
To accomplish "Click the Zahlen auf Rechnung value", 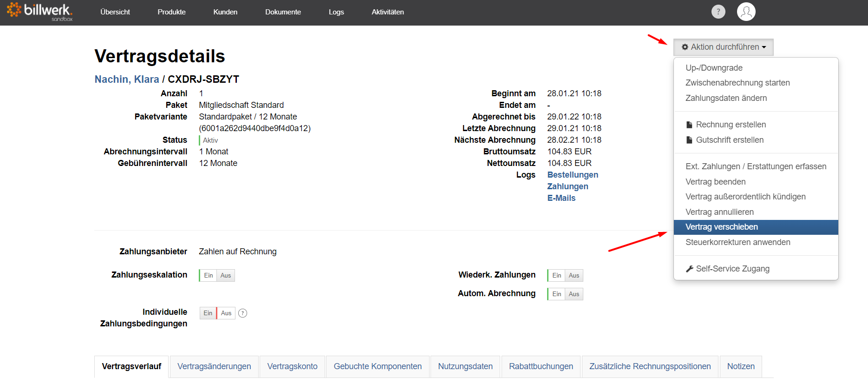I will (x=238, y=252).
